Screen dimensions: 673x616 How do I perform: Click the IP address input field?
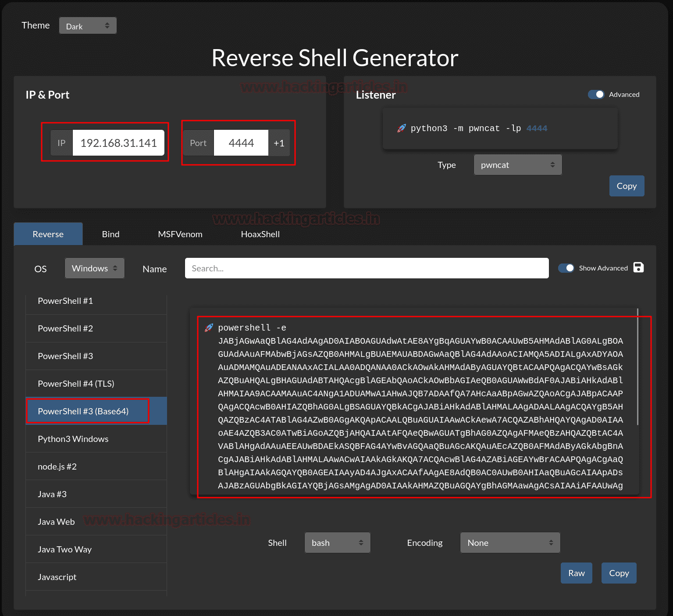click(118, 143)
